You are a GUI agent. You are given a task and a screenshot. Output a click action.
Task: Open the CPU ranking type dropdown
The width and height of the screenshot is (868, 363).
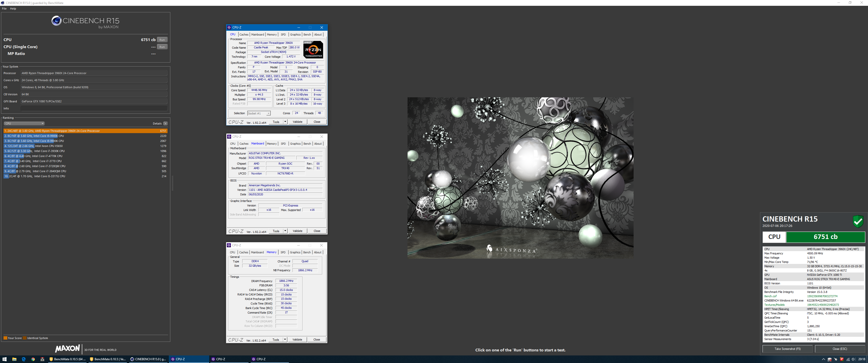pyautogui.click(x=24, y=124)
